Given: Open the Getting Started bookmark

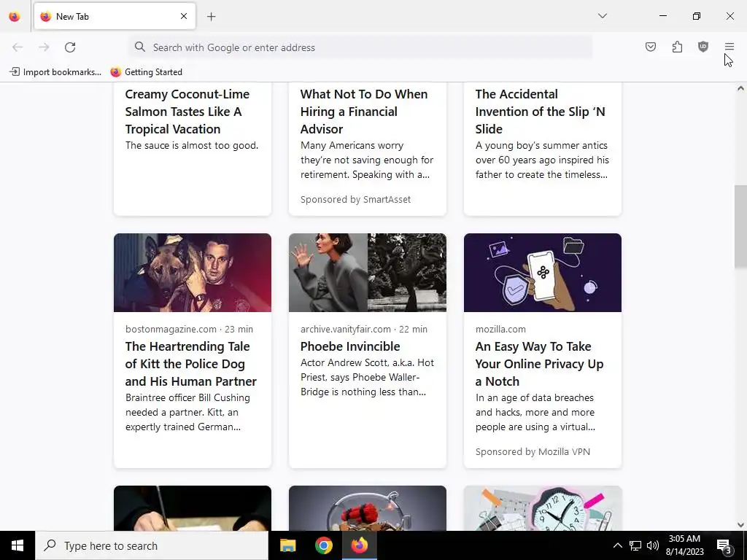Looking at the screenshot, I should (146, 72).
